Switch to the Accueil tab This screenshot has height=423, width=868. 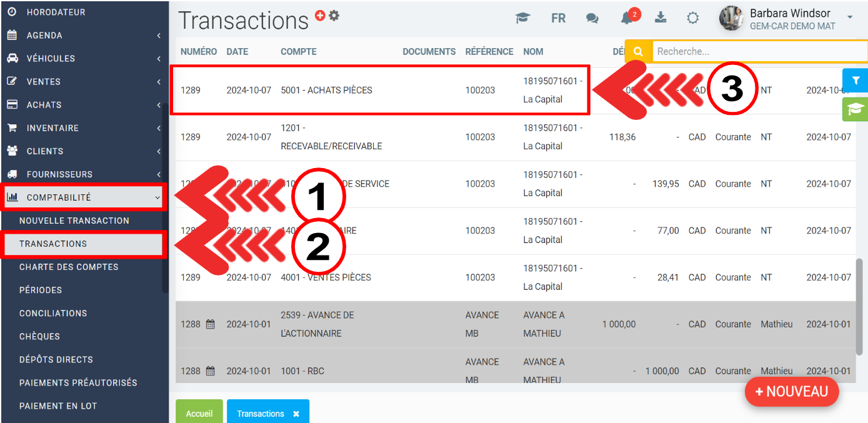click(x=199, y=414)
